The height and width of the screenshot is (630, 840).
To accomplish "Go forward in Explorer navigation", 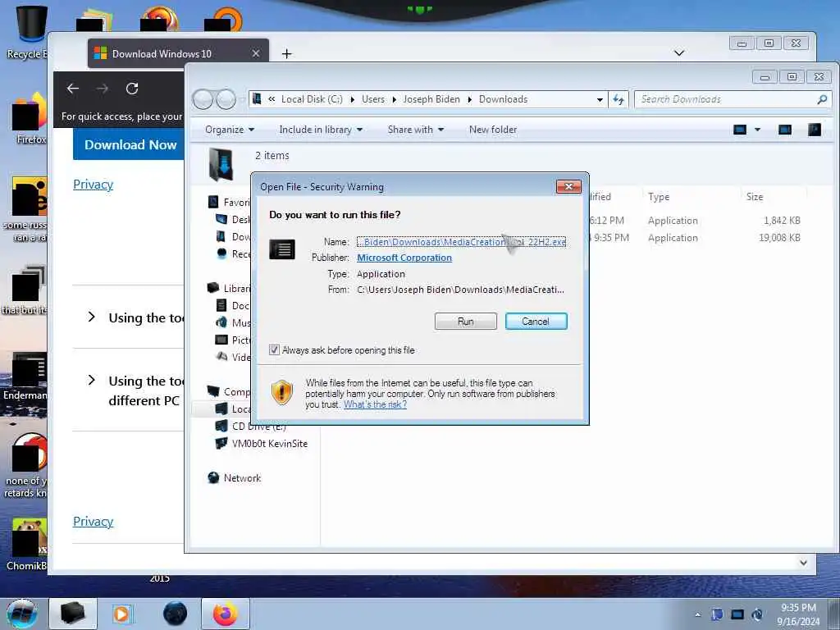I will (x=226, y=99).
